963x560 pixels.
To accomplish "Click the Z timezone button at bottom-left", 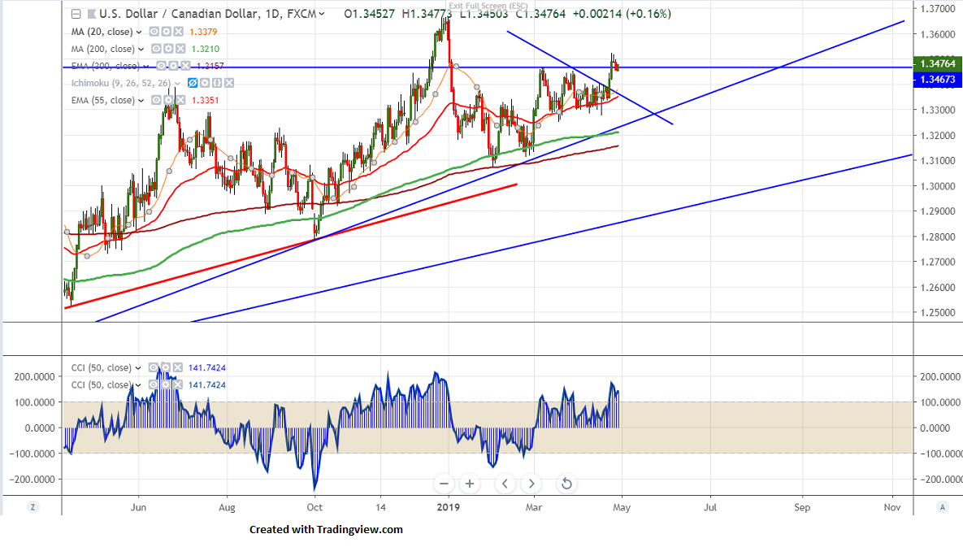I will click(33, 506).
